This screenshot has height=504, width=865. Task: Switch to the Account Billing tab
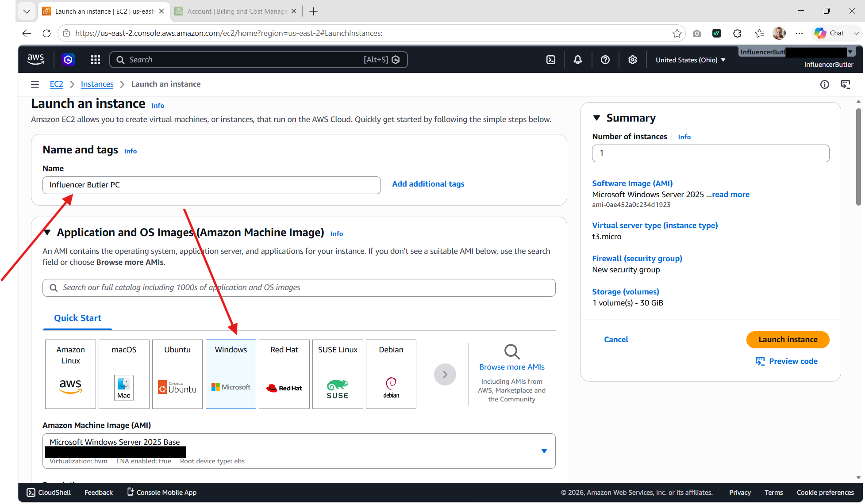point(236,11)
